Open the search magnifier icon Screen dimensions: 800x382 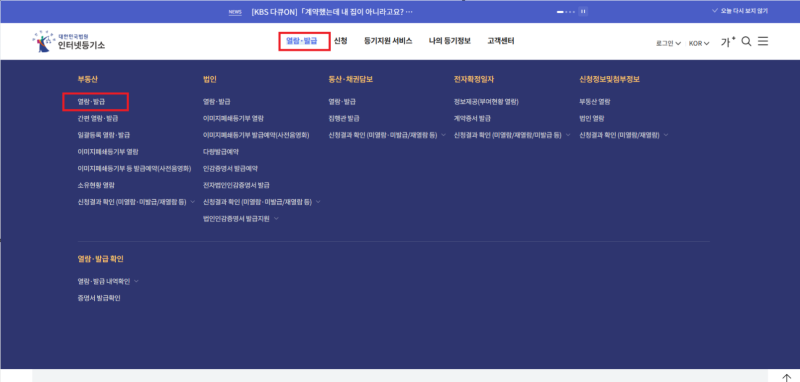tap(746, 42)
